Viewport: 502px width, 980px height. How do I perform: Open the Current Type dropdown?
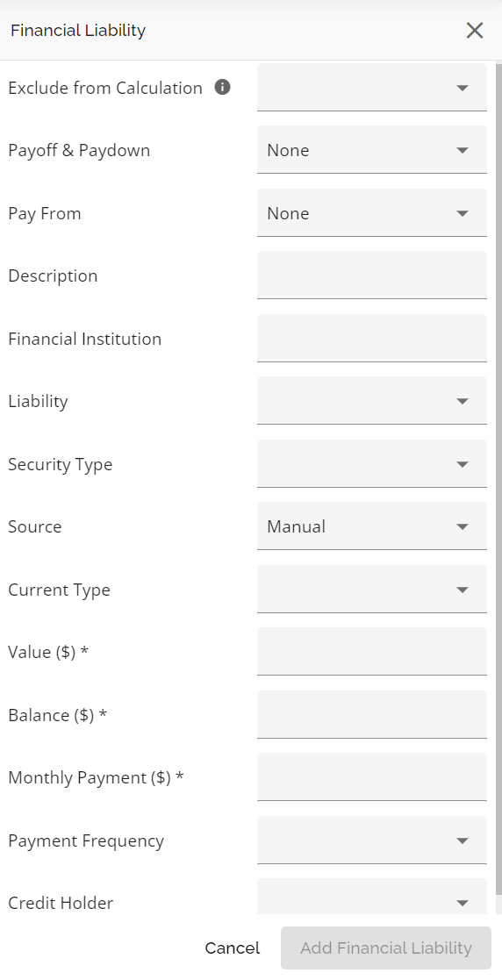pos(371,590)
